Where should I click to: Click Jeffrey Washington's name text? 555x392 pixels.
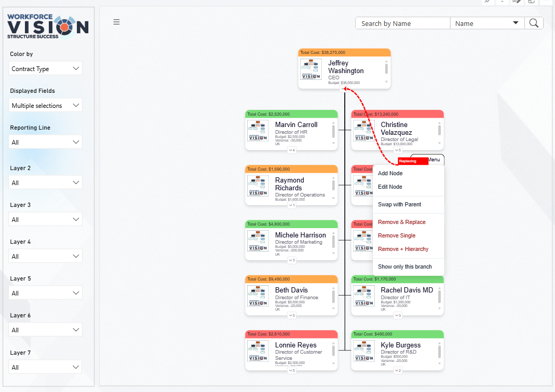[346, 67]
